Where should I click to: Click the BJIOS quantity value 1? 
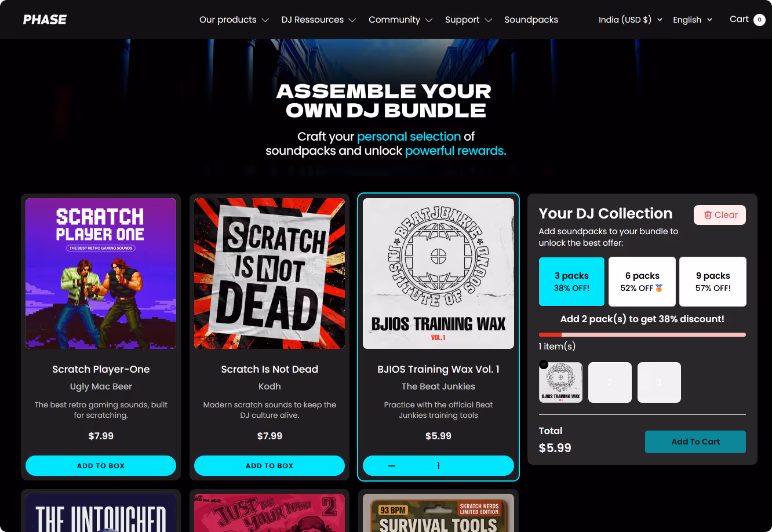pyautogui.click(x=438, y=466)
